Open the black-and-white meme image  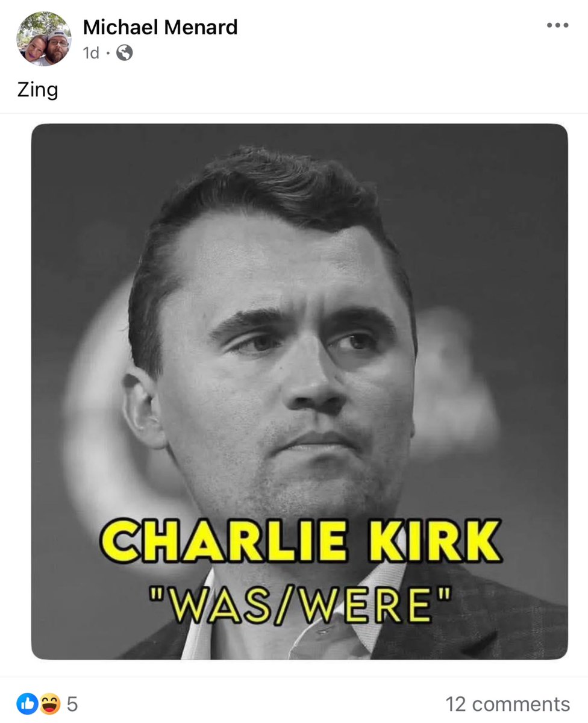pyautogui.click(x=299, y=392)
